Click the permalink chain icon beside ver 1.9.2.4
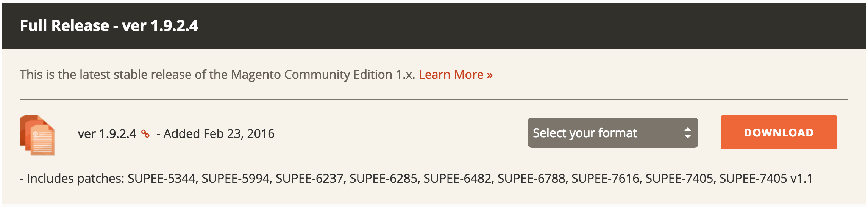This screenshot has width=868, height=207. pyautogui.click(x=145, y=134)
